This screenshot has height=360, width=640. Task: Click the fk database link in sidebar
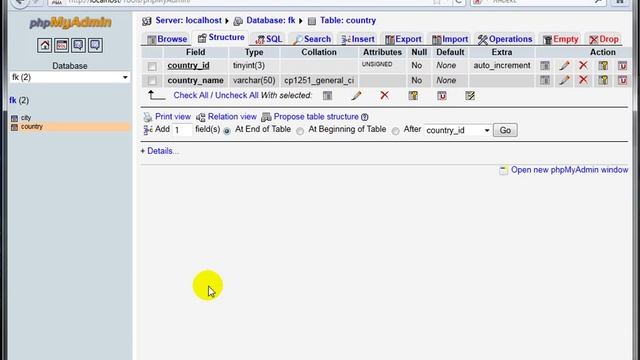click(x=13, y=100)
